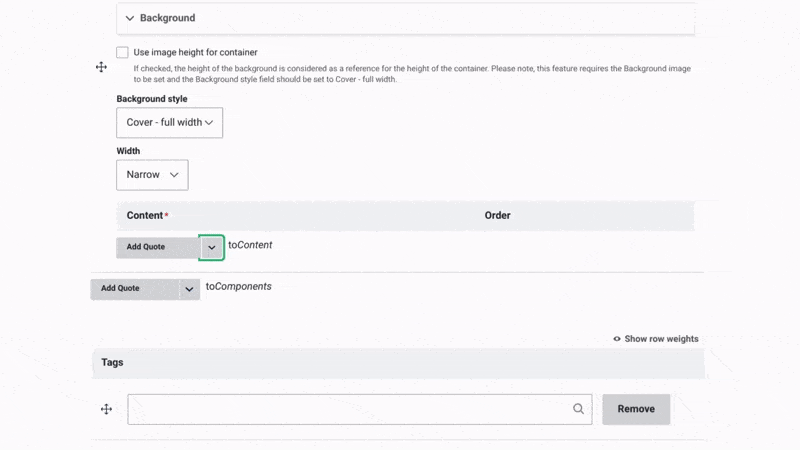This screenshot has height=450, width=800.
Task: Click the Remove button
Action: pos(636,409)
